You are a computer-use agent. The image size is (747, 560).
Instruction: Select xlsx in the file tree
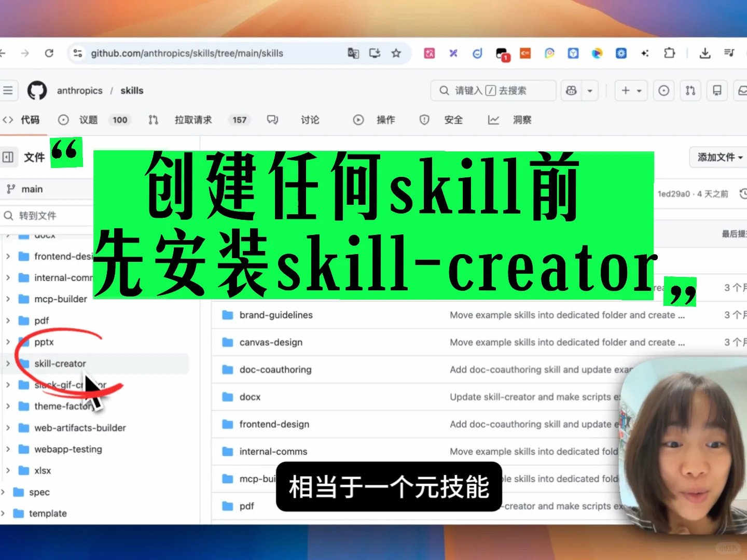click(x=43, y=470)
